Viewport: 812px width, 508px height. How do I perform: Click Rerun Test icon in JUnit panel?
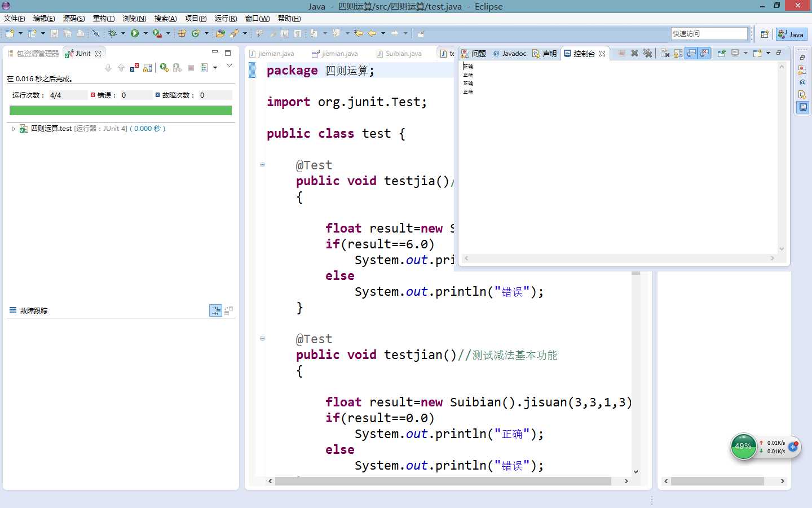(164, 68)
